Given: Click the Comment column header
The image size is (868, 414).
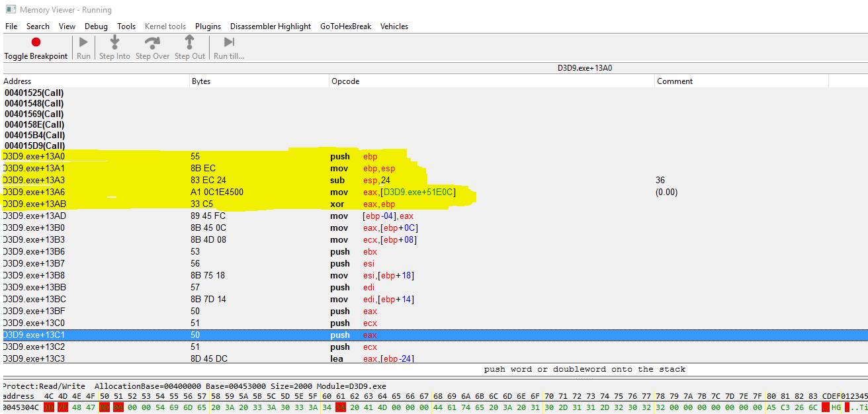Looking at the screenshot, I should point(675,81).
